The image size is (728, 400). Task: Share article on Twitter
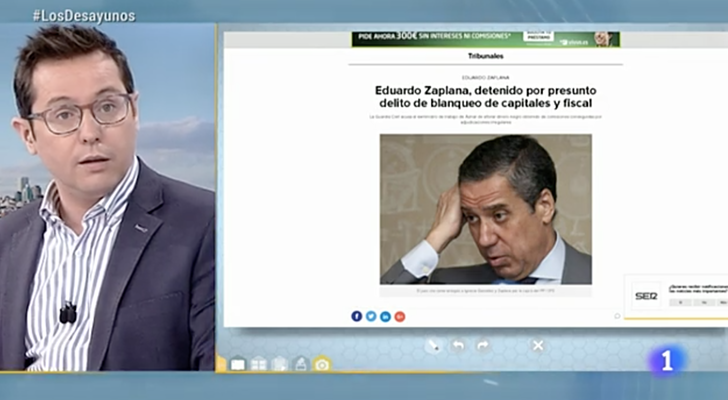click(x=371, y=316)
